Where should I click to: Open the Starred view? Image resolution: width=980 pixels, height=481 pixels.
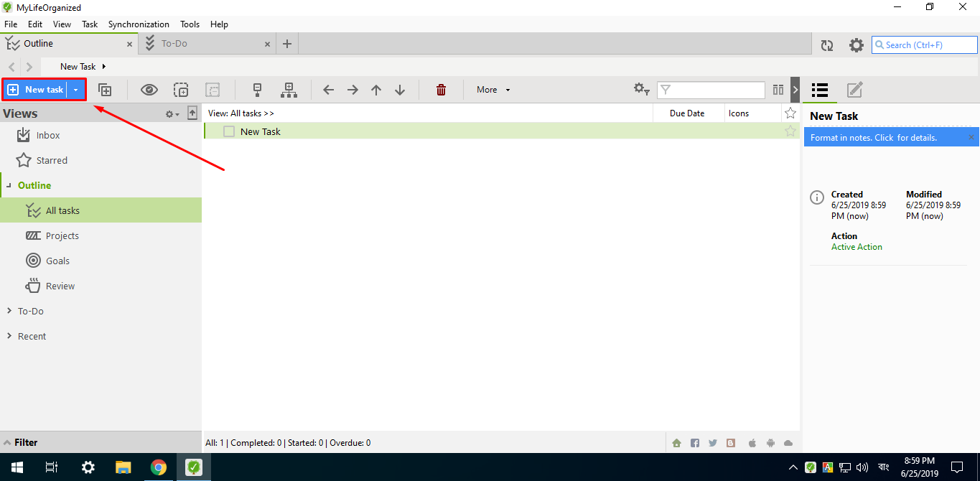pos(101,160)
